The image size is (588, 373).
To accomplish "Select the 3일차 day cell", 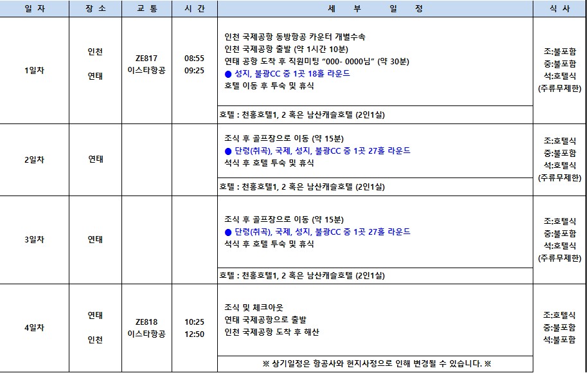I will (x=35, y=239).
